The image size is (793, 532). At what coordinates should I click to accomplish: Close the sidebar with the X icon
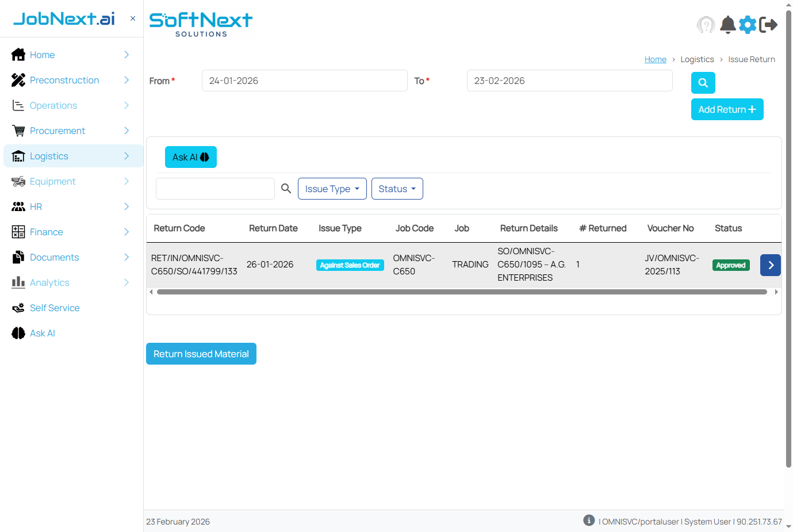point(133,18)
